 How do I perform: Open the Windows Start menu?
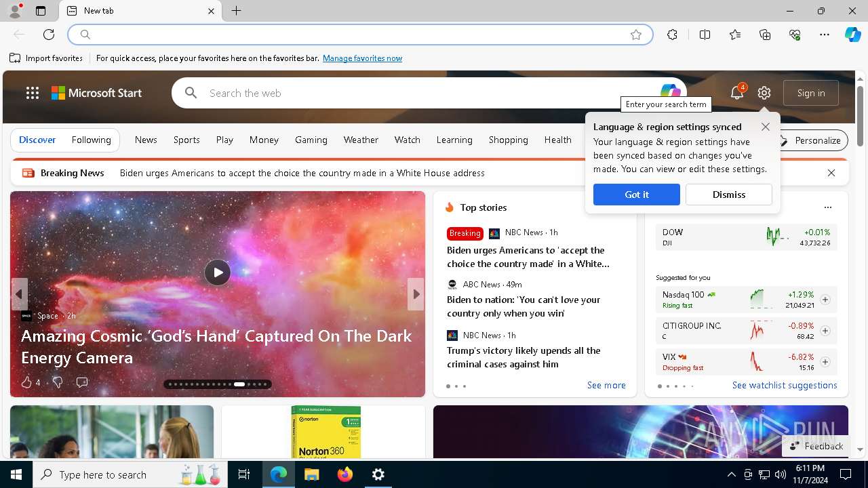pyautogui.click(x=16, y=474)
